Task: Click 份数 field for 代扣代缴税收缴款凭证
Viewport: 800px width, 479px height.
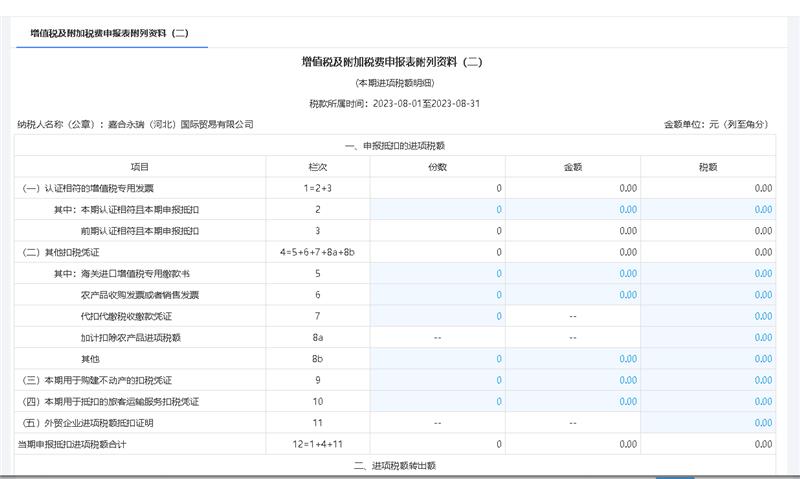Action: pyautogui.click(x=437, y=316)
